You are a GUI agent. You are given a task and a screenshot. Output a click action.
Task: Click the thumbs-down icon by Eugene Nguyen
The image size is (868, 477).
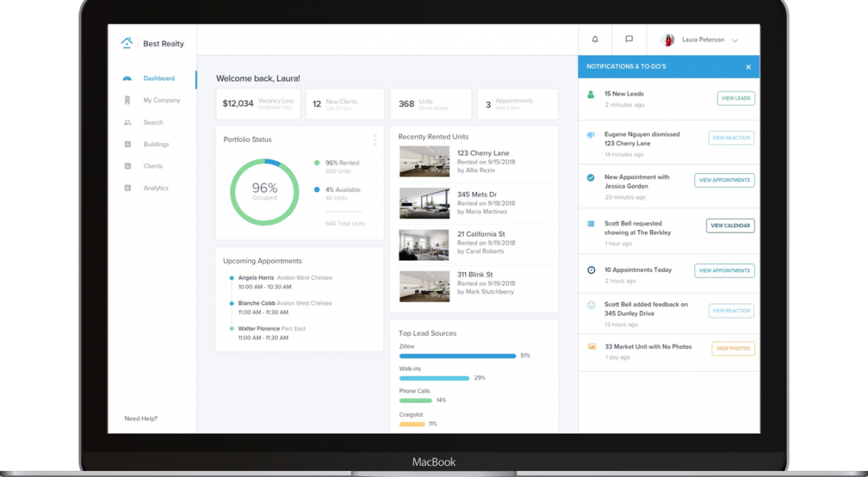pos(591,135)
